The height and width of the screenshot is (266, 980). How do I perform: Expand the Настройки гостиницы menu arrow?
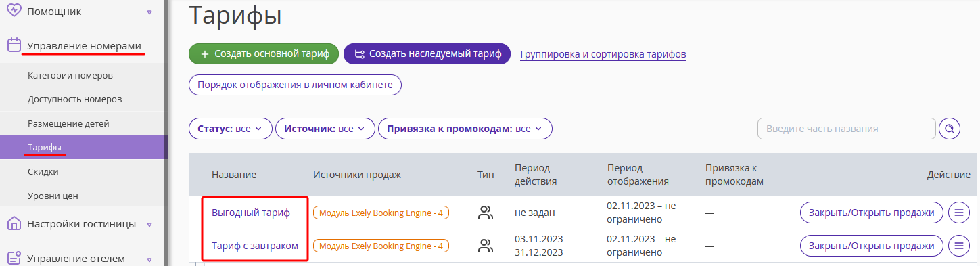point(149,224)
